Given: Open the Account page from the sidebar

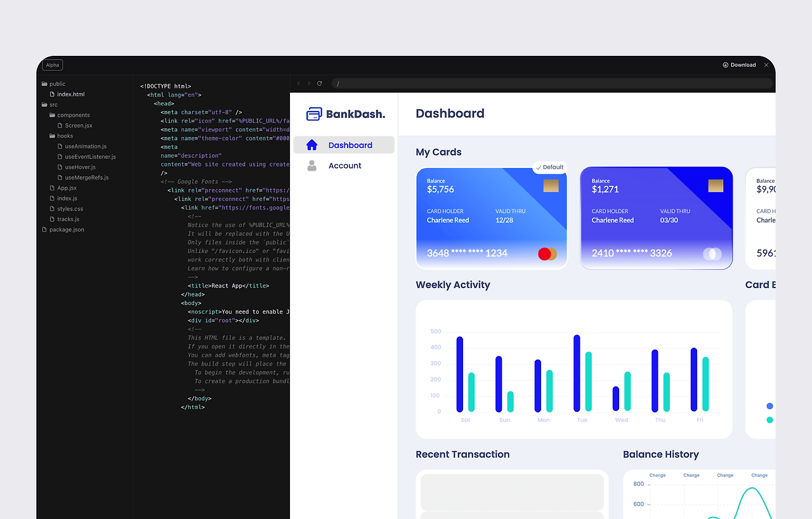Looking at the screenshot, I should pyautogui.click(x=344, y=166).
